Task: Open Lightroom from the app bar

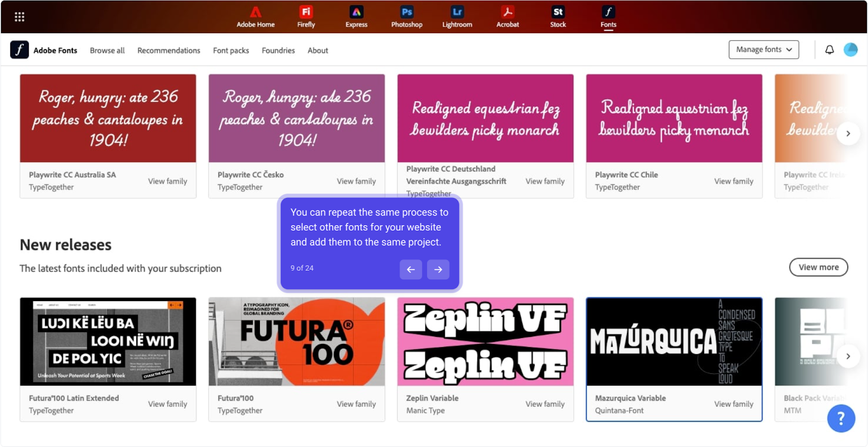Action: coord(457,17)
